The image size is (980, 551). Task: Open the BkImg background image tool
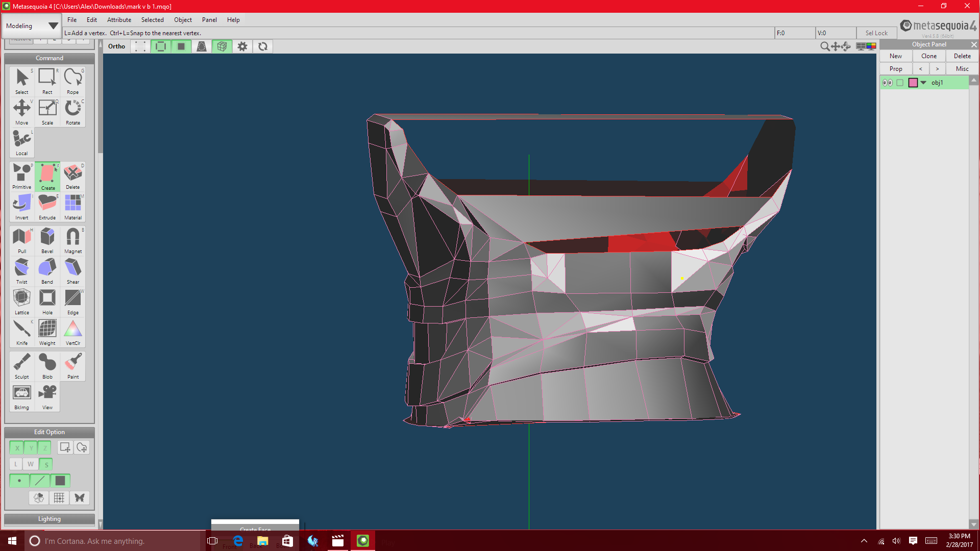22,396
